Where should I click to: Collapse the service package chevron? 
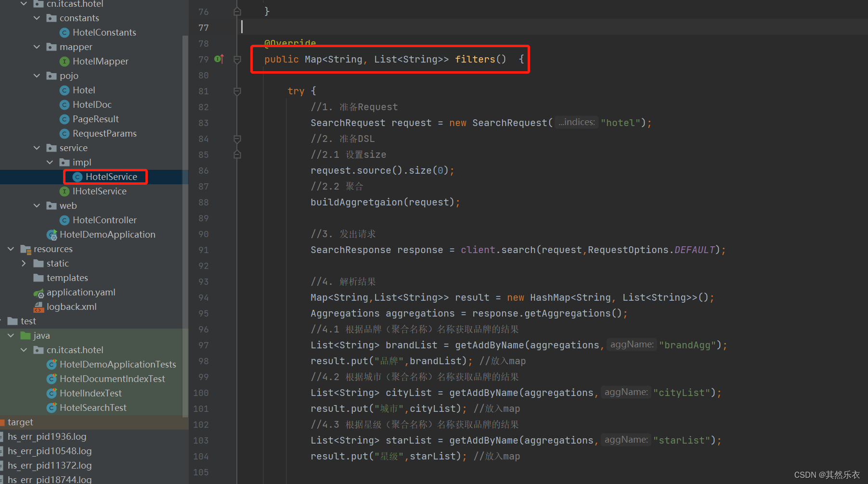[x=37, y=148]
